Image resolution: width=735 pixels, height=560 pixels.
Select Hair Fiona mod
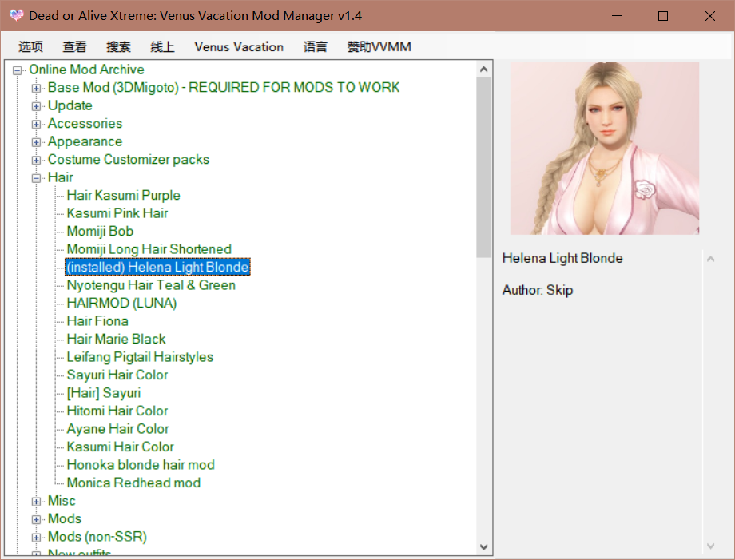(97, 321)
